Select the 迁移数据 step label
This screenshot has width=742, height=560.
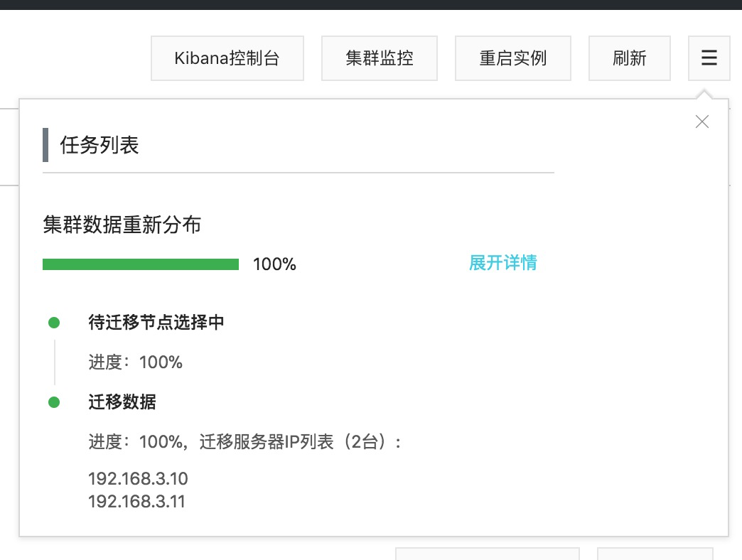(x=122, y=402)
